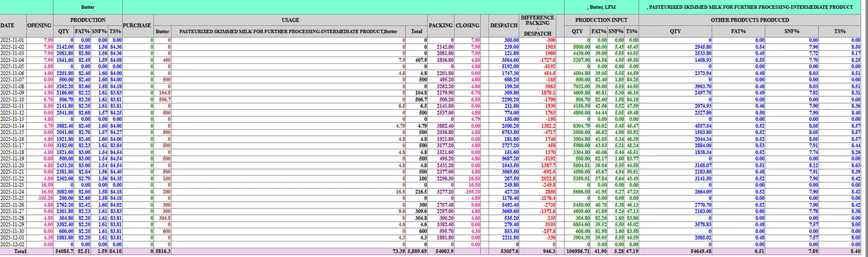Viewport: 868px width, 257px height.
Task: Select production quantity 3262.20
Action: click(65, 86)
